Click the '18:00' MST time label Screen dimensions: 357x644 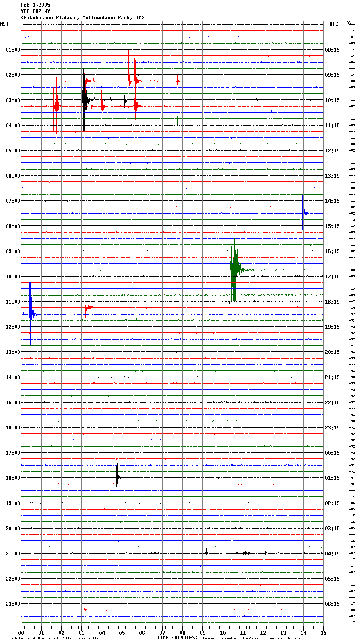click(x=13, y=478)
